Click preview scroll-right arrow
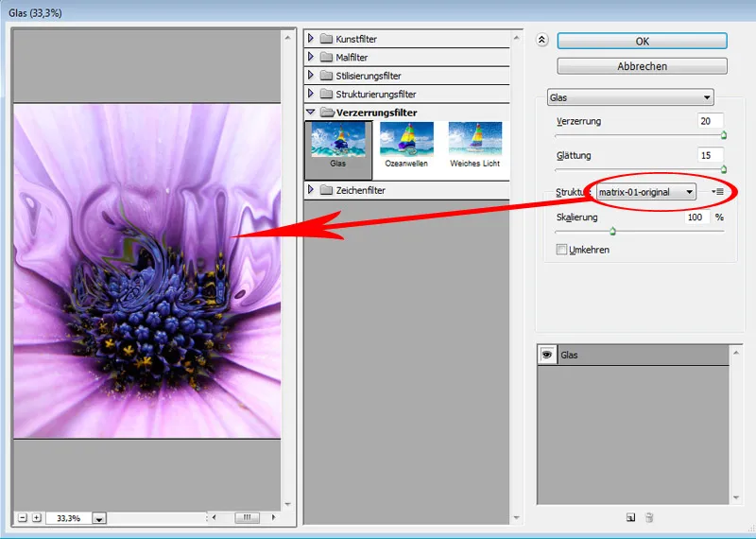The image size is (756, 539). tap(273, 517)
